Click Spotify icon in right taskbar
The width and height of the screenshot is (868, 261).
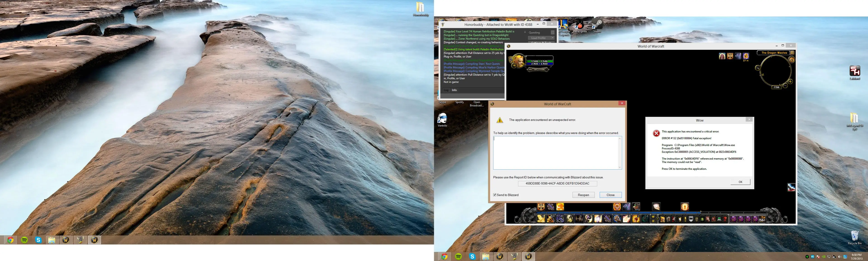click(x=458, y=257)
